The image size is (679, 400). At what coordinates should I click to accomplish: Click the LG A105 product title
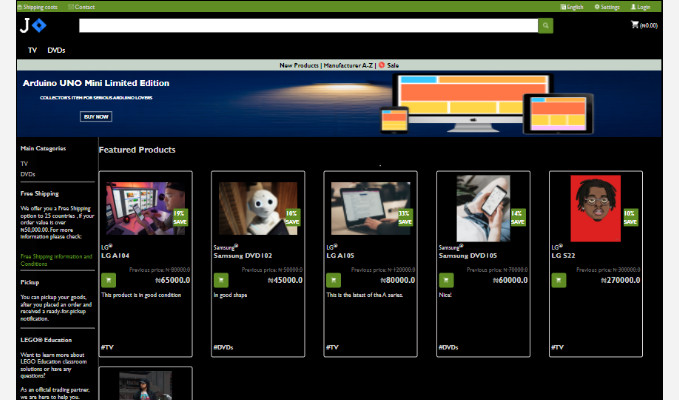[340, 255]
